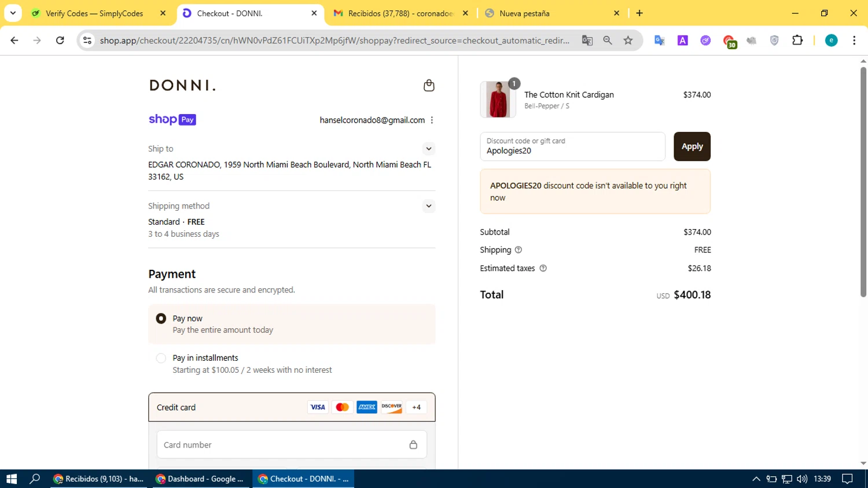Click the DONNI. store logo
Image resolution: width=868 pixels, height=488 pixels.
(182, 86)
